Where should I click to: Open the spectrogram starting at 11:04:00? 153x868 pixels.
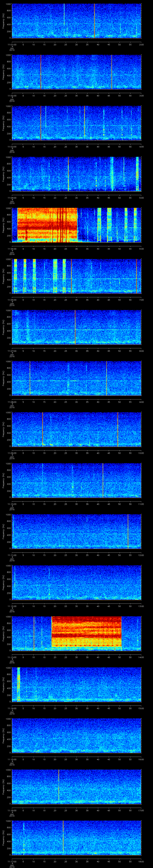point(77,174)
